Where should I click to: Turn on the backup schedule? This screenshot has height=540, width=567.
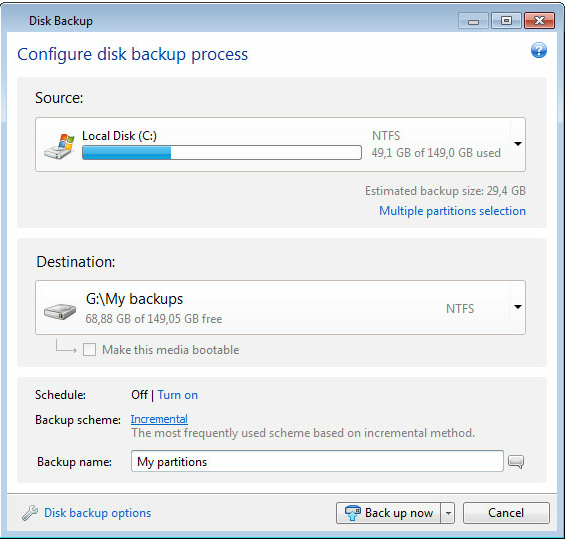(178, 395)
